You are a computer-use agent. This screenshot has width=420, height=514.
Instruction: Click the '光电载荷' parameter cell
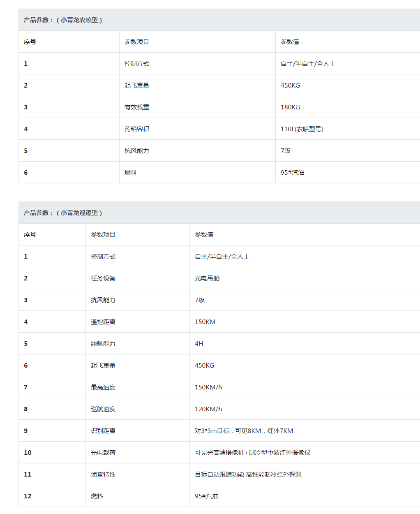coord(103,452)
